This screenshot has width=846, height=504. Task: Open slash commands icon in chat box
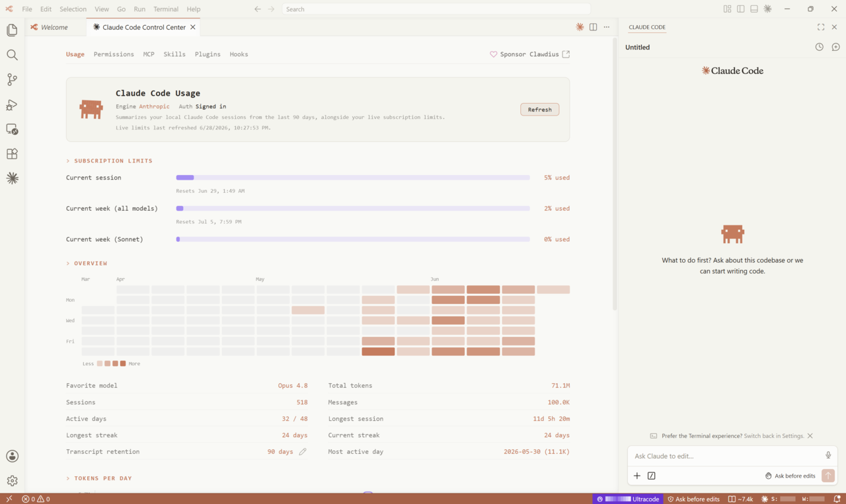pos(652,476)
